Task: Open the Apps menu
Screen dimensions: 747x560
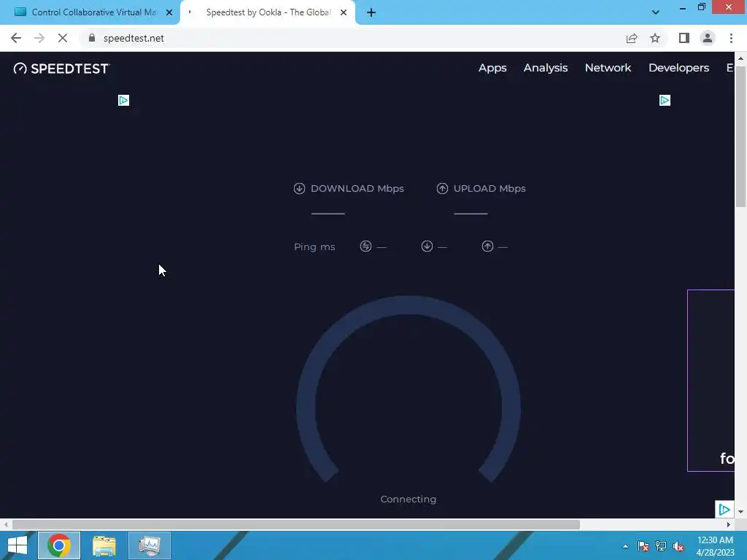Action: [x=492, y=68]
